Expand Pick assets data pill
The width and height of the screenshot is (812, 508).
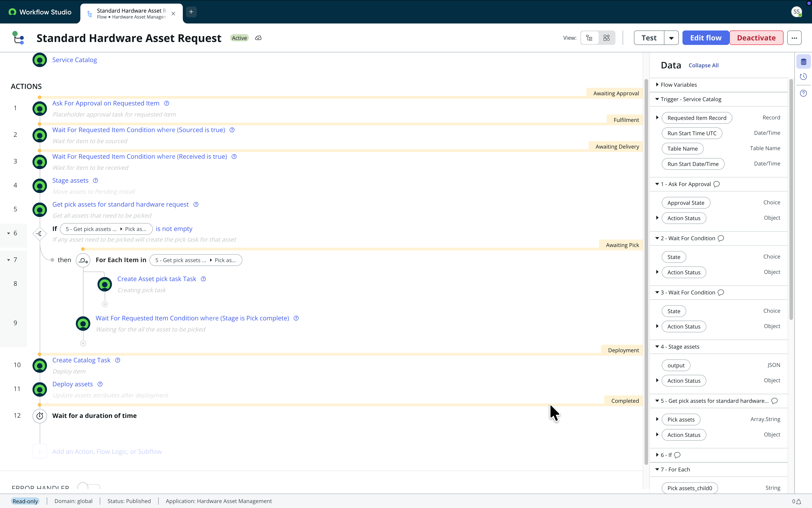657,419
